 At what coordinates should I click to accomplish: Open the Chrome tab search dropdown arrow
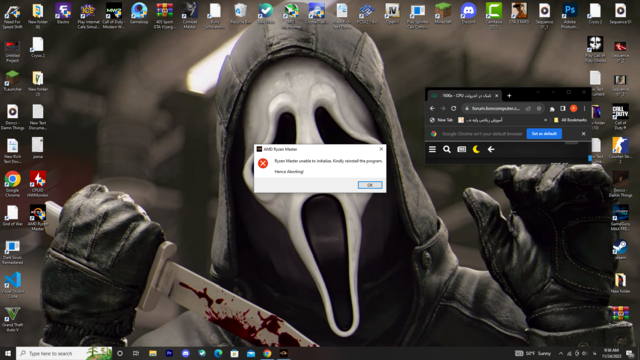pyautogui.click(x=538, y=92)
